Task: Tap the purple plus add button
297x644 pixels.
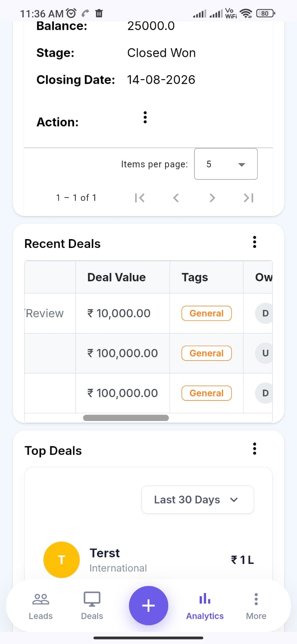Action: pos(148,605)
